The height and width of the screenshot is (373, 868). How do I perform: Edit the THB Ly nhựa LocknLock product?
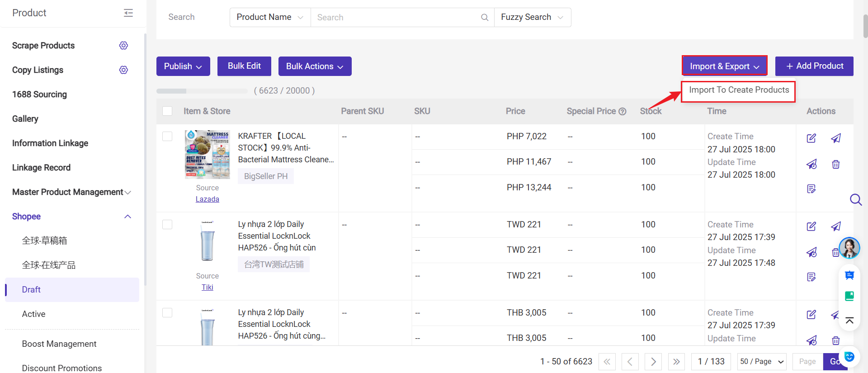811,315
